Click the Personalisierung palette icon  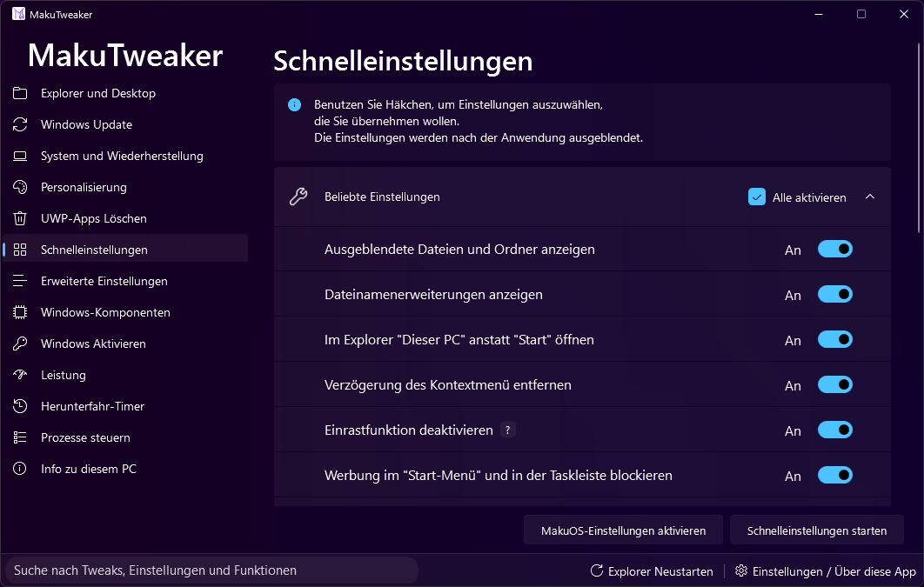[20, 187]
